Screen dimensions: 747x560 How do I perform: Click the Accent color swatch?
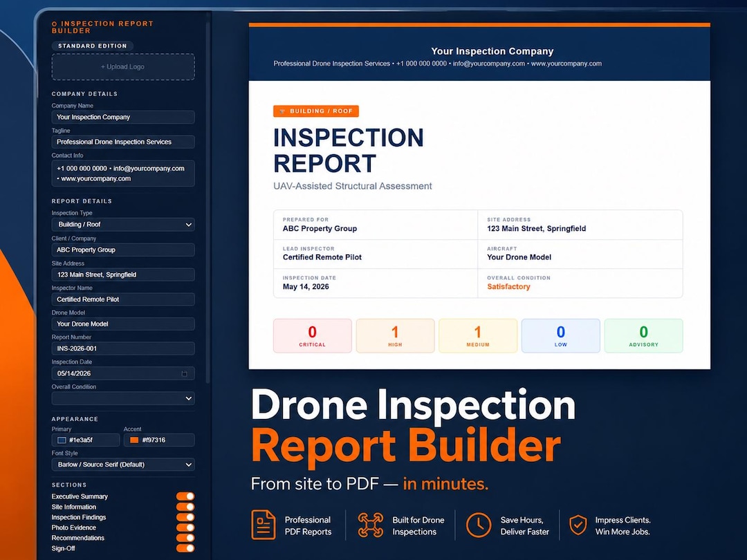pyautogui.click(x=134, y=440)
